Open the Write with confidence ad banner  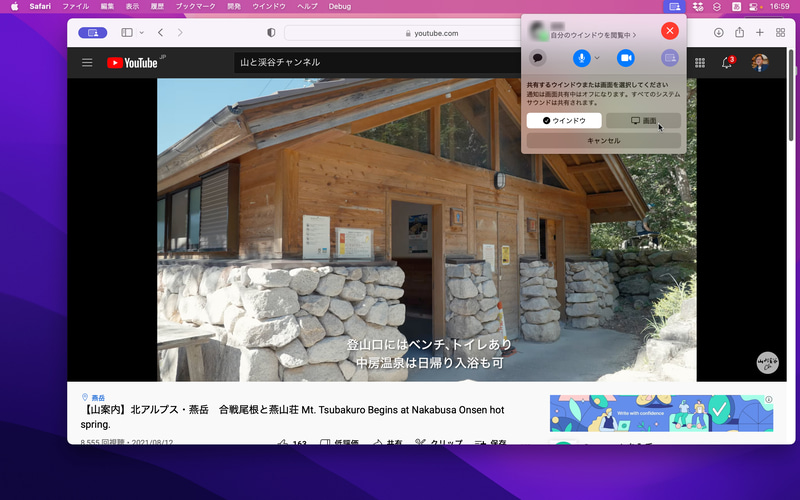click(x=661, y=413)
